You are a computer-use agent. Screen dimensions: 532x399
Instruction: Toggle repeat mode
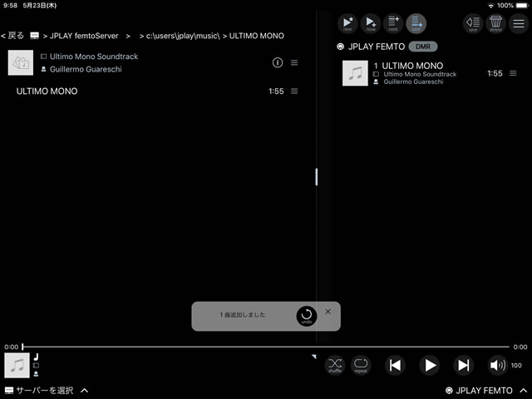361,365
